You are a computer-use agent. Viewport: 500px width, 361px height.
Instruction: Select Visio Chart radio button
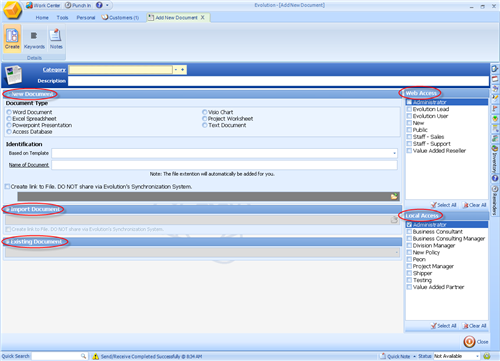click(205, 112)
